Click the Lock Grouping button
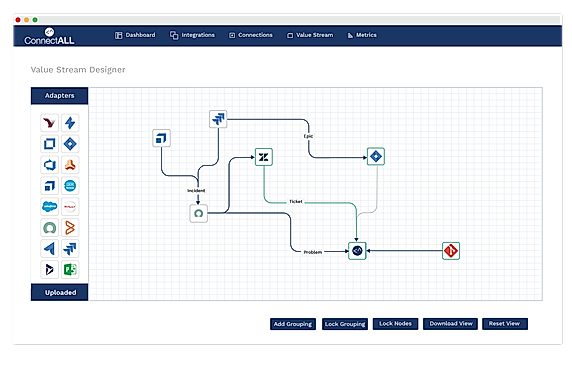572x368 pixels. point(345,324)
